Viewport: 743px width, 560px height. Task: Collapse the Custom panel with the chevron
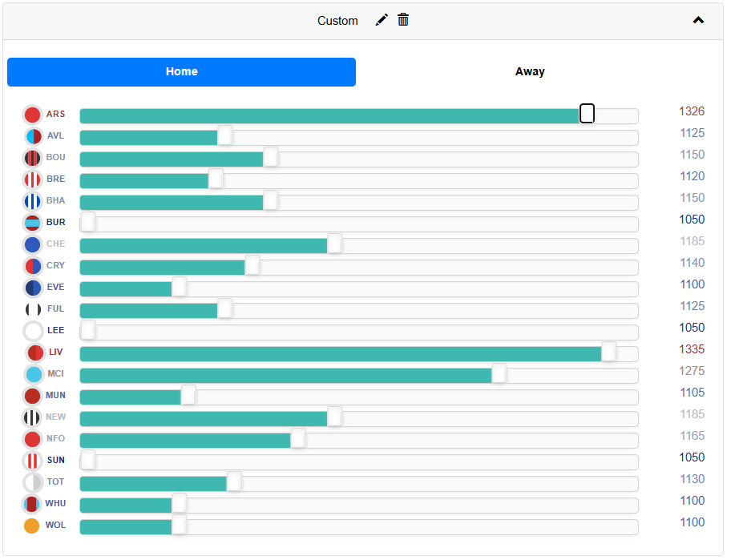tap(698, 20)
